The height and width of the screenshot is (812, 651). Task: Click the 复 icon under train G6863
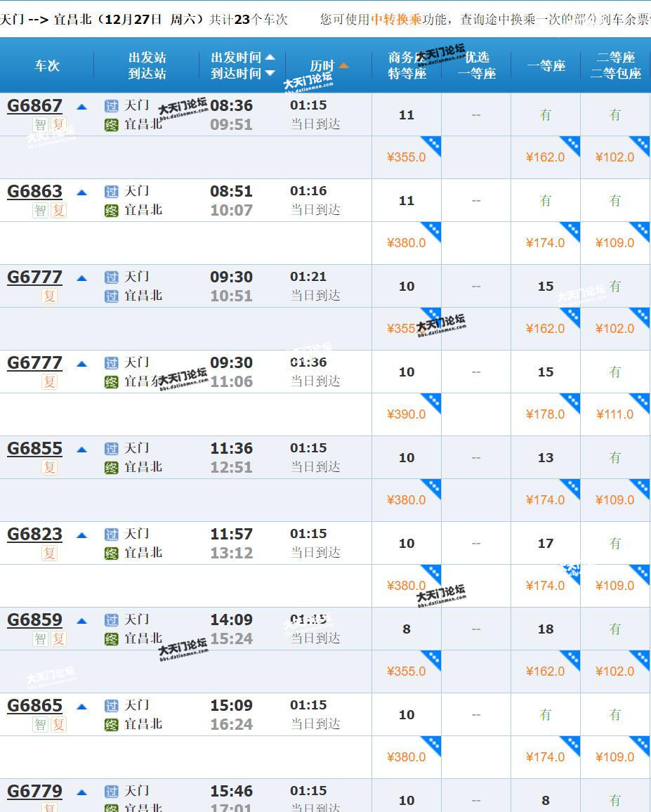pyautogui.click(x=58, y=211)
